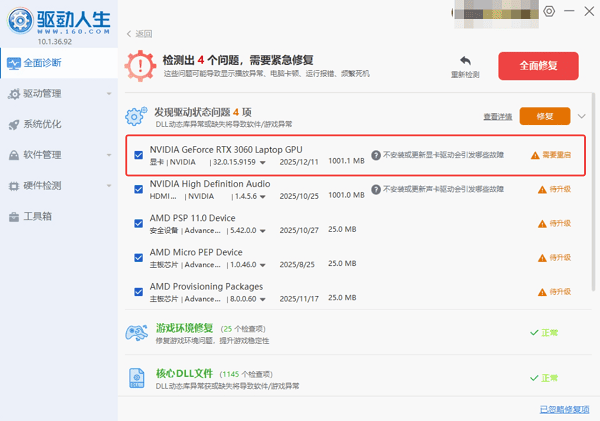Click the red 全面修复 button
Viewport: 600px width, 421px height.
(x=538, y=66)
